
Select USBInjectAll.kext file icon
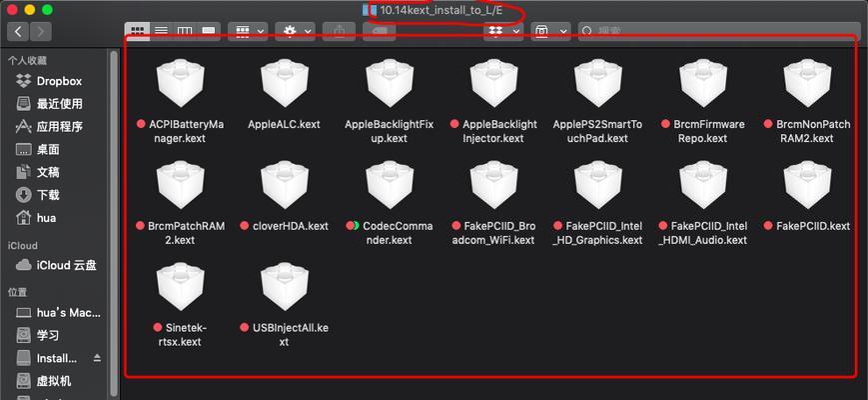coord(284,286)
